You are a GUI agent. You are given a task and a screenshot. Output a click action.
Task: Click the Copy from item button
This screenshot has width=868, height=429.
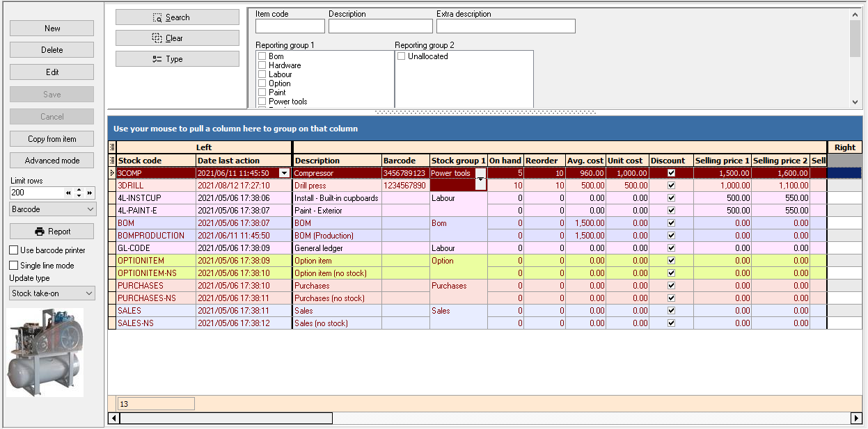(52, 139)
